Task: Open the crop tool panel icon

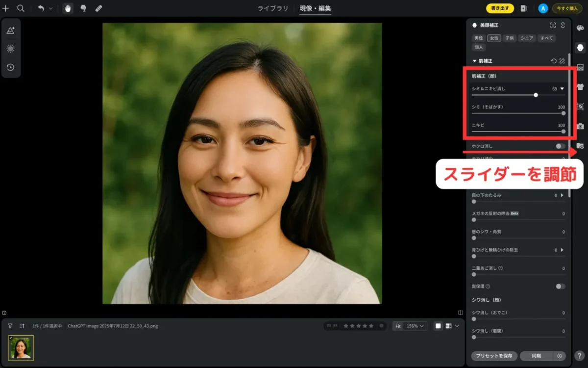Action: pos(580,106)
